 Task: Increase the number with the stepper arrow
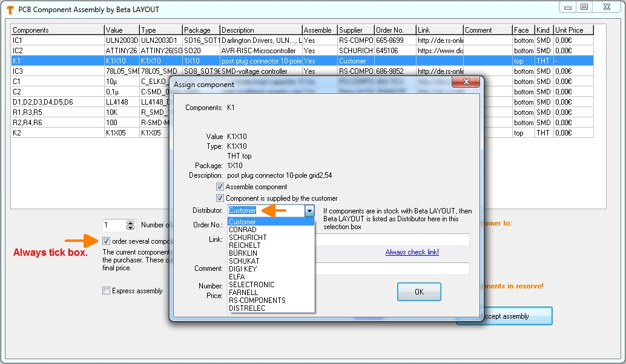tap(131, 223)
